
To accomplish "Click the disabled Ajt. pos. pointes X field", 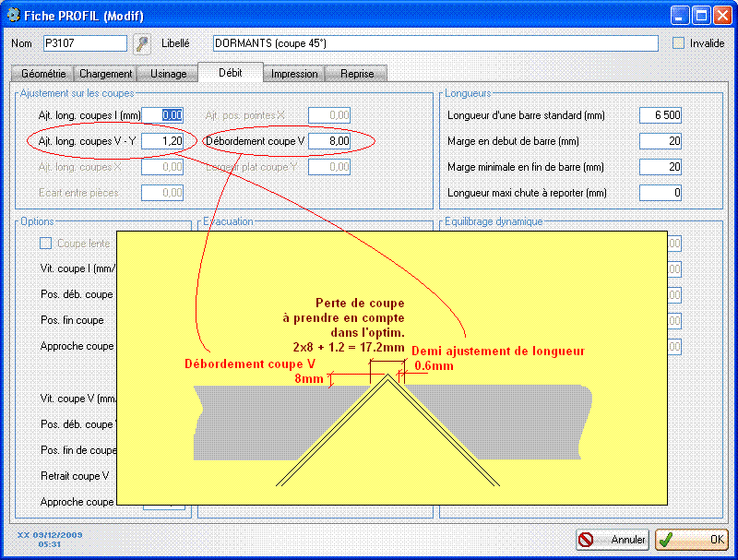I will point(329,115).
